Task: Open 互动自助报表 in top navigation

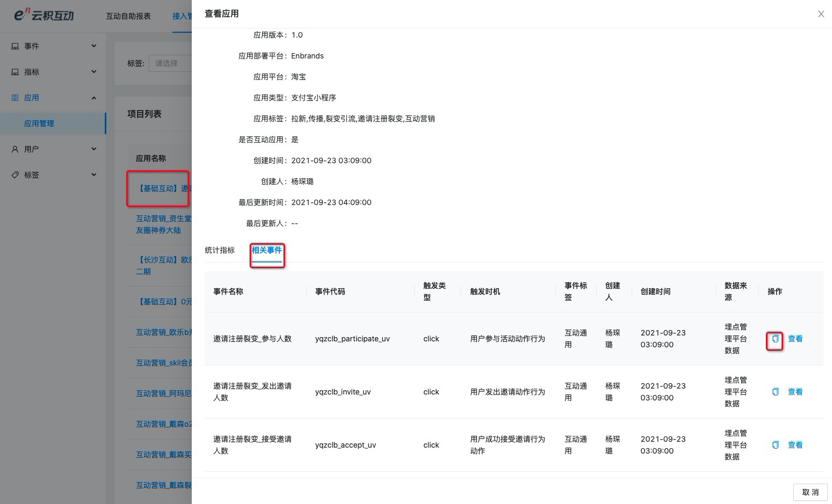Action: click(x=128, y=16)
